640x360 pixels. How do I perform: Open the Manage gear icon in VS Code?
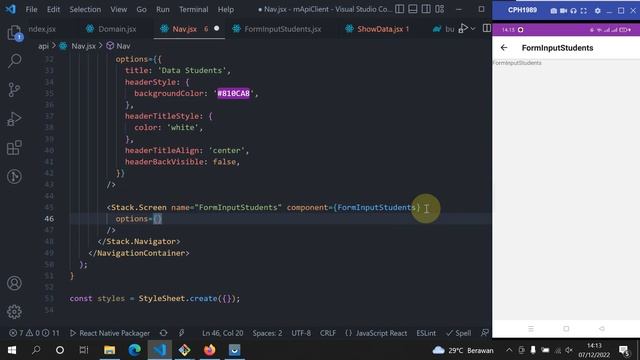(14, 311)
